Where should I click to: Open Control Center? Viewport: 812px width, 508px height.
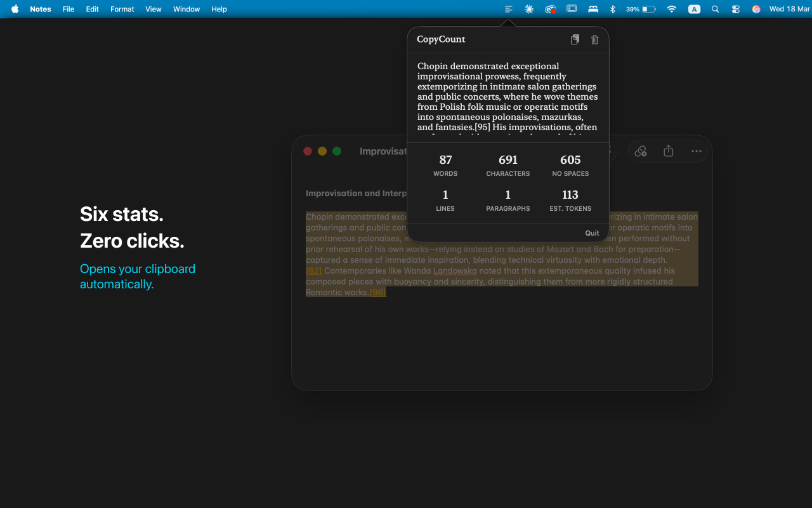(736, 9)
